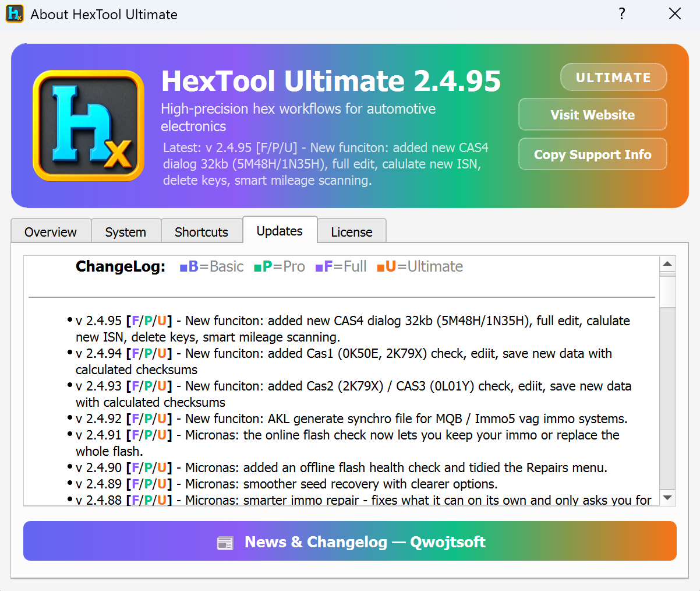The width and height of the screenshot is (700, 591).
Task: Click the 'HexTool Ultimate 2.4.95' banner title
Action: point(331,81)
